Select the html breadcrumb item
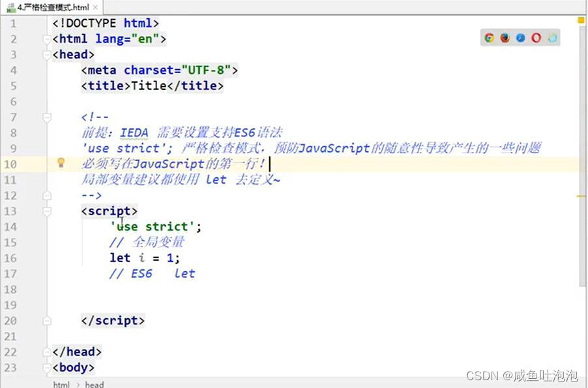This screenshot has height=388, width=588. (61, 384)
